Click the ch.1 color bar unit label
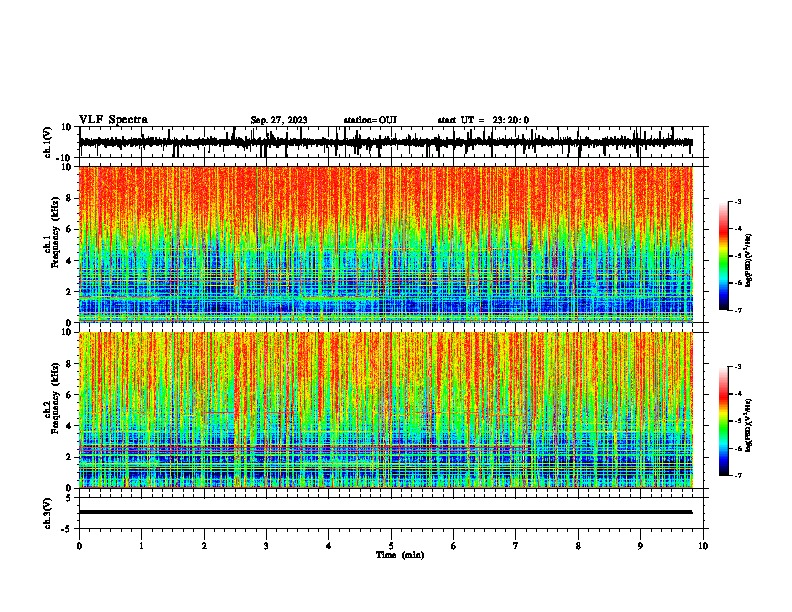792x612 pixels. point(749,260)
